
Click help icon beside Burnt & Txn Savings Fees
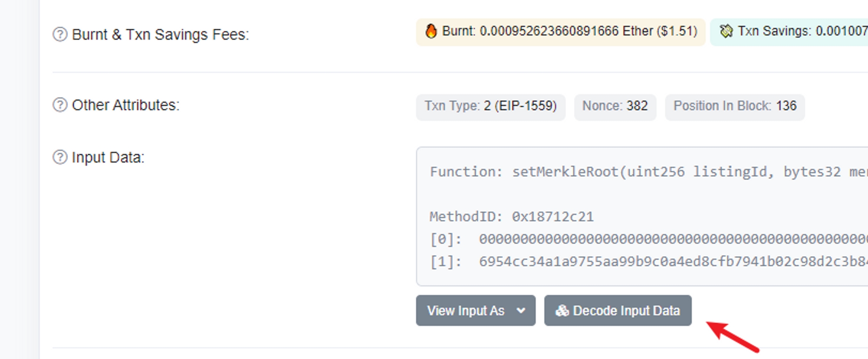(x=60, y=34)
